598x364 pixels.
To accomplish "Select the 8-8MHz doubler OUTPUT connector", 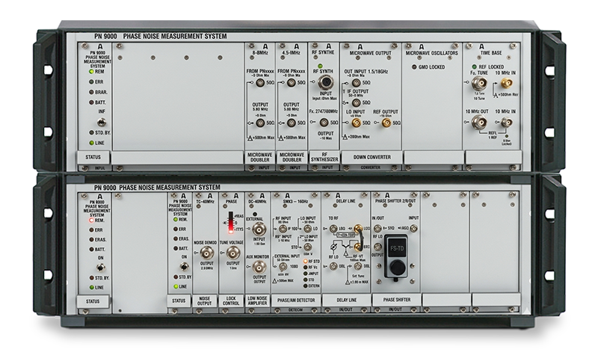I will (260, 123).
